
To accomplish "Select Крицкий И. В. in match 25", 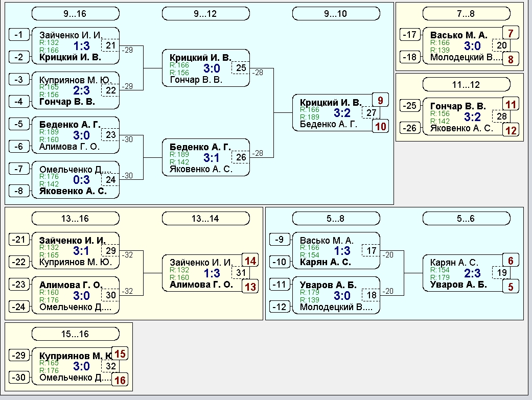I will click(200, 57).
